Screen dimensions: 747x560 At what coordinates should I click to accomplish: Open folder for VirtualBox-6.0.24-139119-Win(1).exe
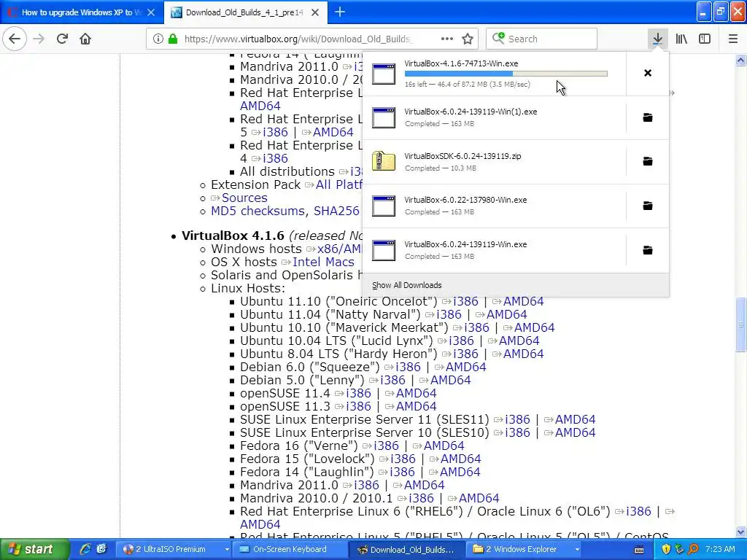pos(648,117)
